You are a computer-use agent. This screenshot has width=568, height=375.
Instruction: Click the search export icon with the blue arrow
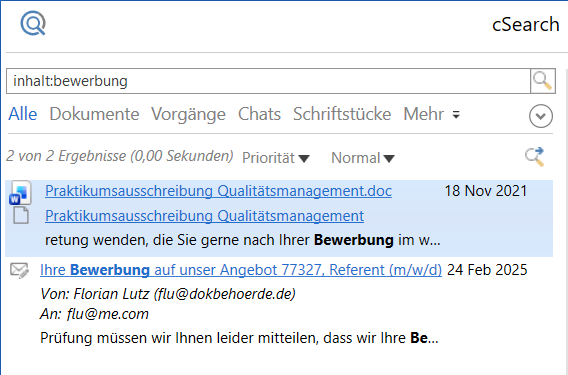click(535, 157)
